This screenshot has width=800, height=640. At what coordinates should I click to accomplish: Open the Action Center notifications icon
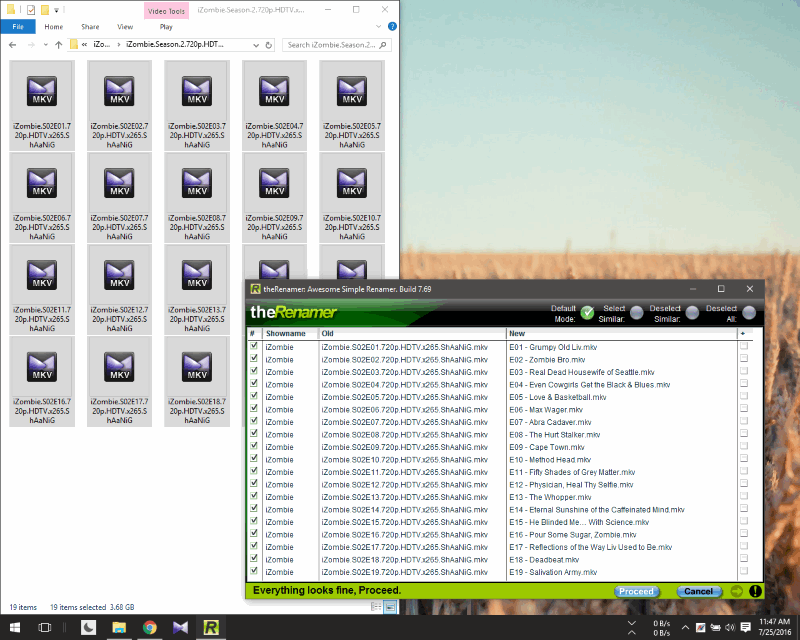pyautogui.click(x=745, y=627)
